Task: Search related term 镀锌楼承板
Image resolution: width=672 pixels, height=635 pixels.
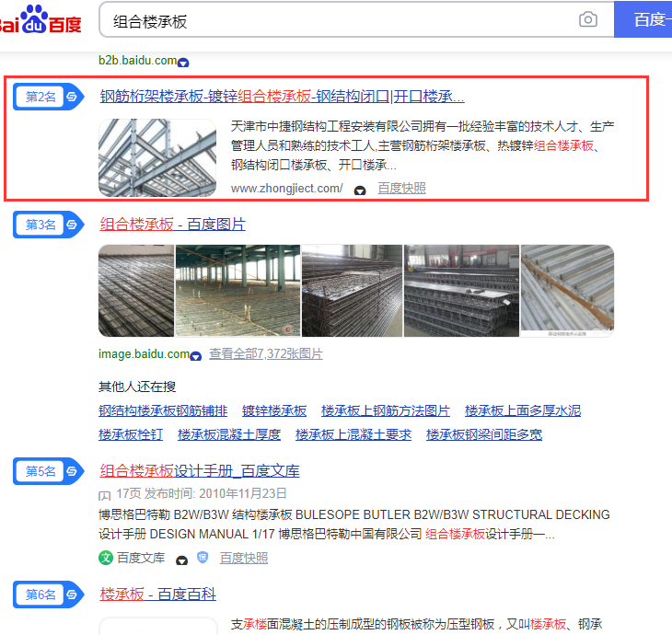Action: (274, 410)
